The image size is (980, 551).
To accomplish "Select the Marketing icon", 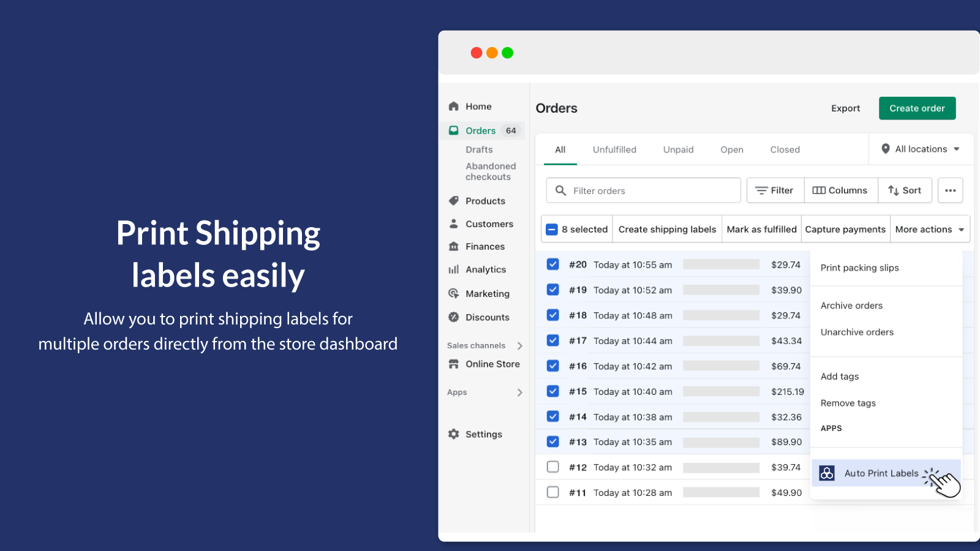I will (x=453, y=293).
